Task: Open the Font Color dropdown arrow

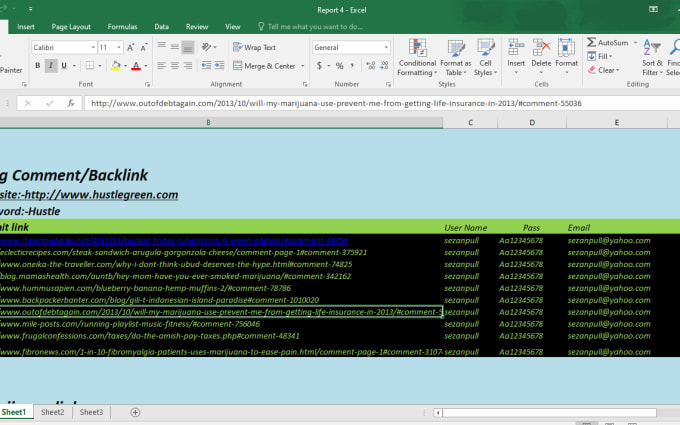Action: pyautogui.click(x=146, y=66)
